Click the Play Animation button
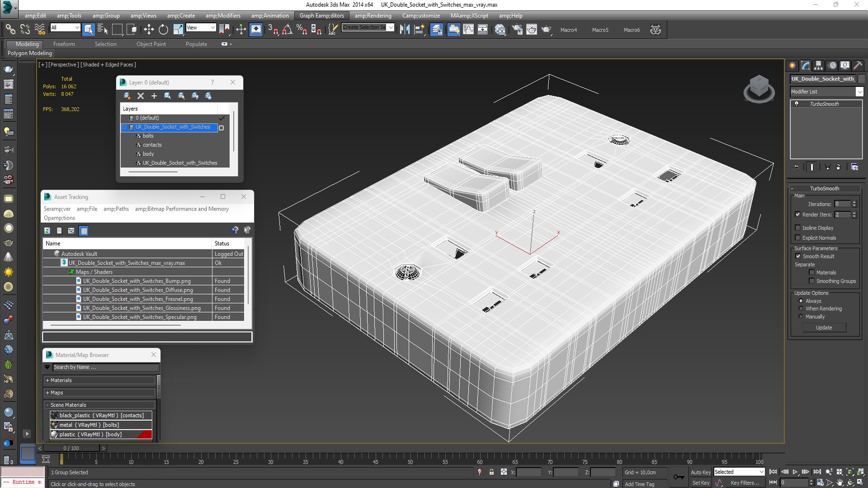This screenshot has height=488, width=868. 795,472
